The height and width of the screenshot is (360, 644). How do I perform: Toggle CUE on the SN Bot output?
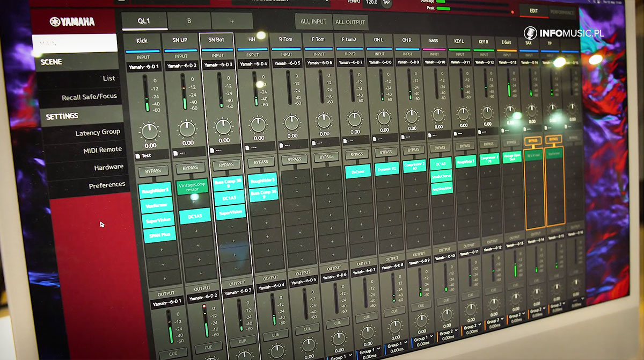(241, 341)
